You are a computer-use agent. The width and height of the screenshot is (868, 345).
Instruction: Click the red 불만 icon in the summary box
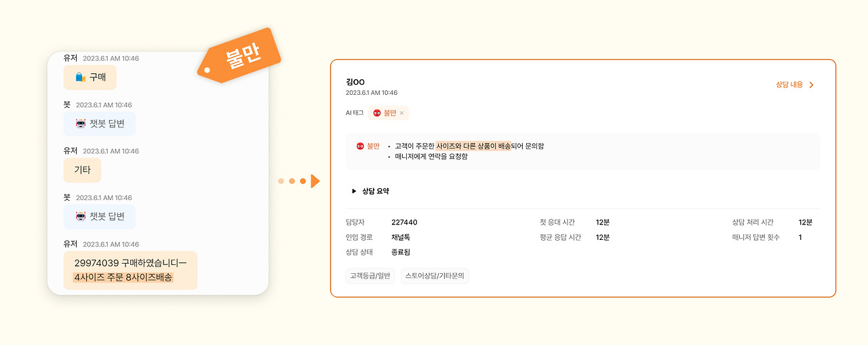pyautogui.click(x=360, y=146)
